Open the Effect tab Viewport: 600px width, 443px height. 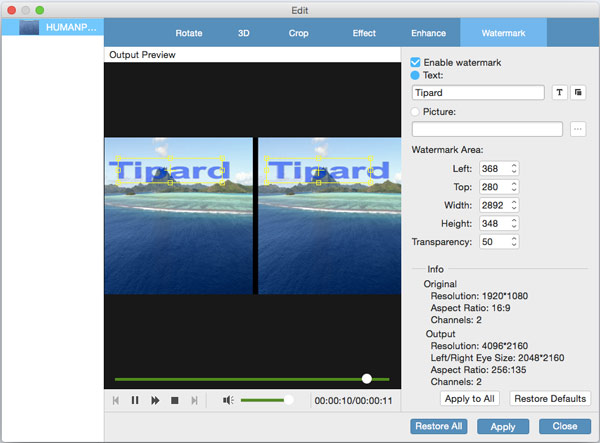tap(364, 33)
